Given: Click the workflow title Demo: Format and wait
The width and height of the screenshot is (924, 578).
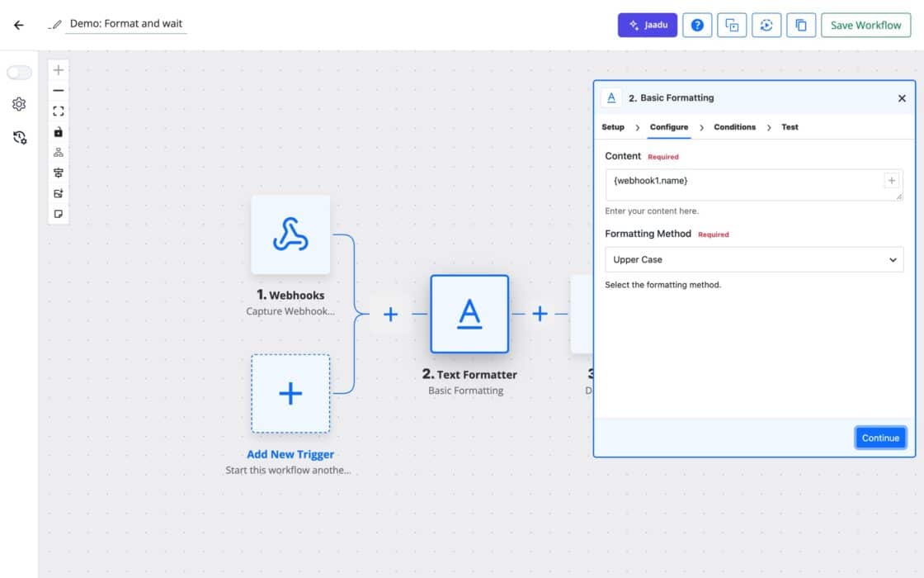Looking at the screenshot, I should coord(126,24).
